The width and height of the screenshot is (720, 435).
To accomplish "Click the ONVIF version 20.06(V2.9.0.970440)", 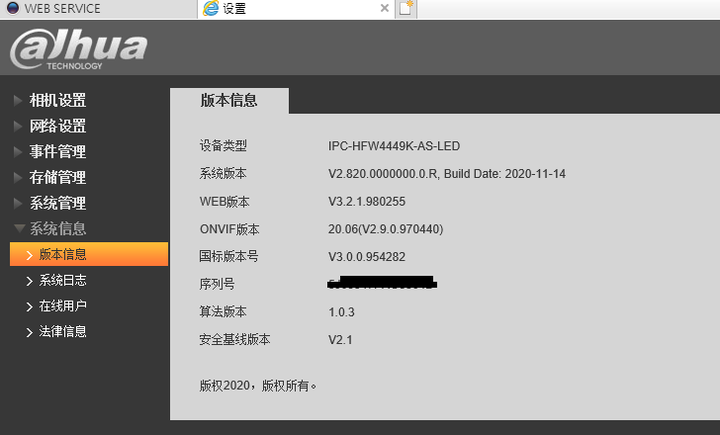I will tap(386, 229).
